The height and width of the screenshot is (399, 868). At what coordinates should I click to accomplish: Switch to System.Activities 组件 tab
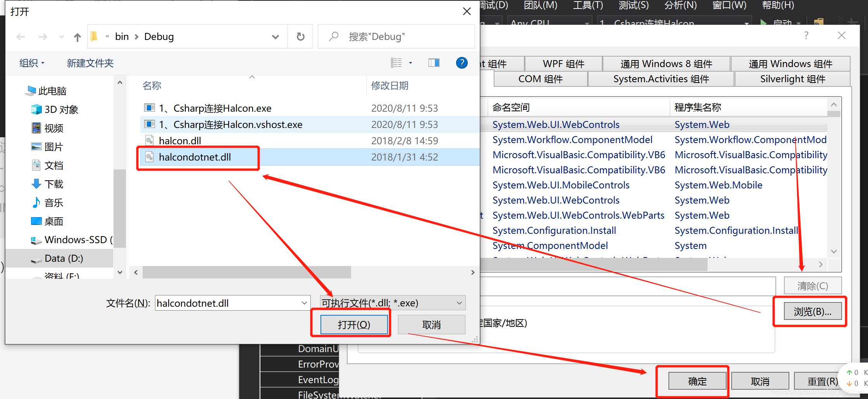click(661, 79)
